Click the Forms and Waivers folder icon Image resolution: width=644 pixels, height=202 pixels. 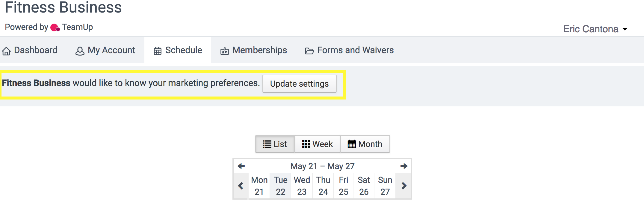click(x=309, y=51)
